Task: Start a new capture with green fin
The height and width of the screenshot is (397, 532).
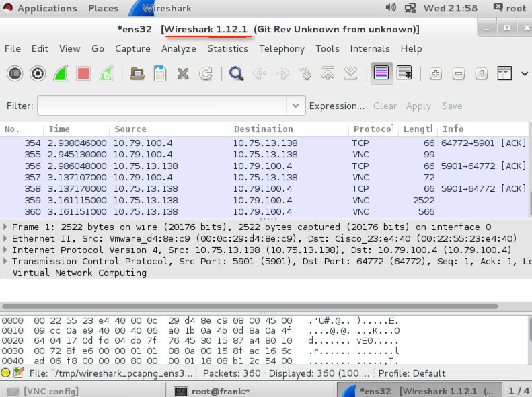Action: pyautogui.click(x=61, y=73)
